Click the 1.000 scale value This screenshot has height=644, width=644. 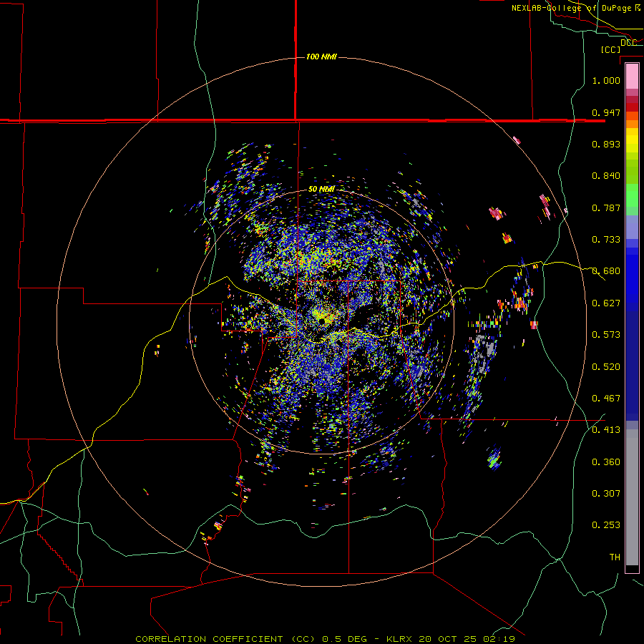point(606,80)
